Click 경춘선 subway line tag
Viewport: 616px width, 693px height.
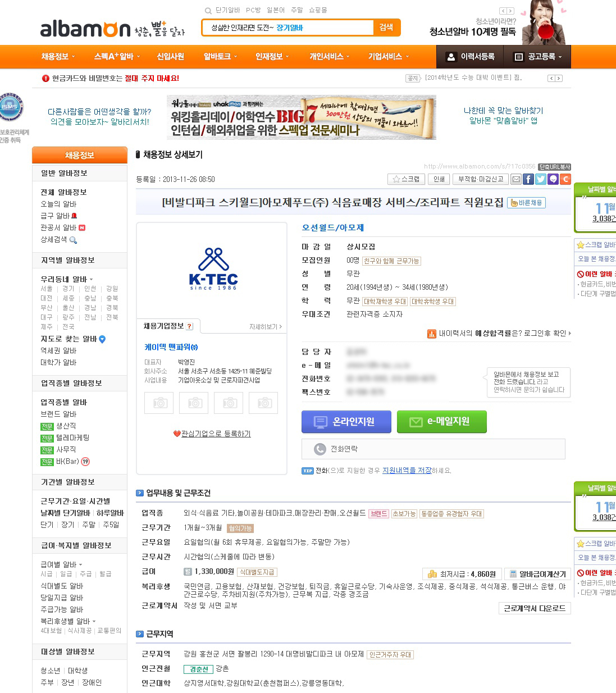199,669
